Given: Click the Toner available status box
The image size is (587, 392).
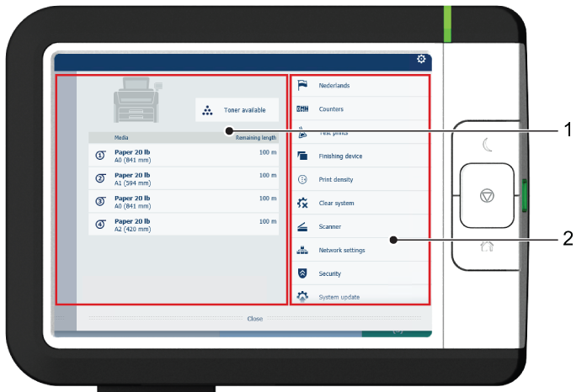Looking at the screenshot, I should coord(237,110).
